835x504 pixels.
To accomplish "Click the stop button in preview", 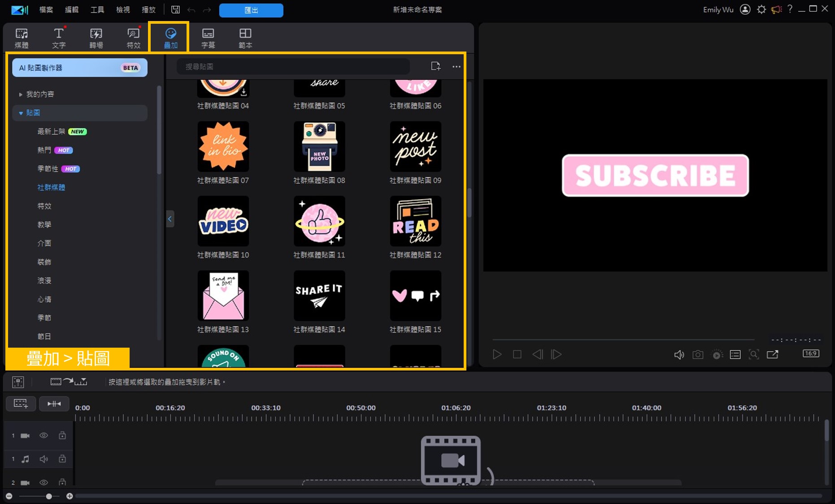I will (x=517, y=354).
